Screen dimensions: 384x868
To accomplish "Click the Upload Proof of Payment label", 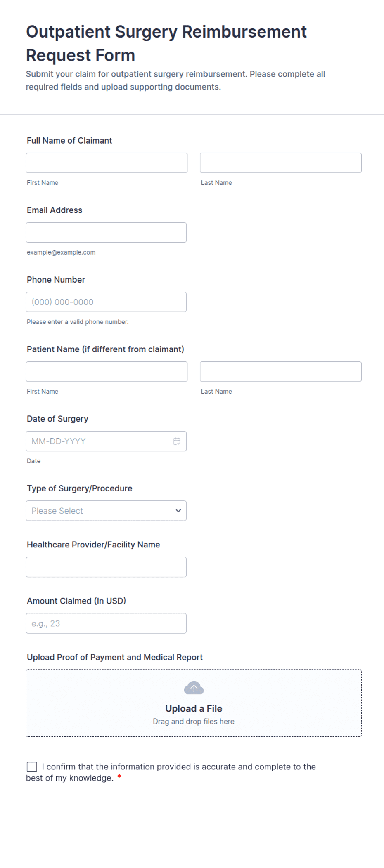I will (x=115, y=657).
